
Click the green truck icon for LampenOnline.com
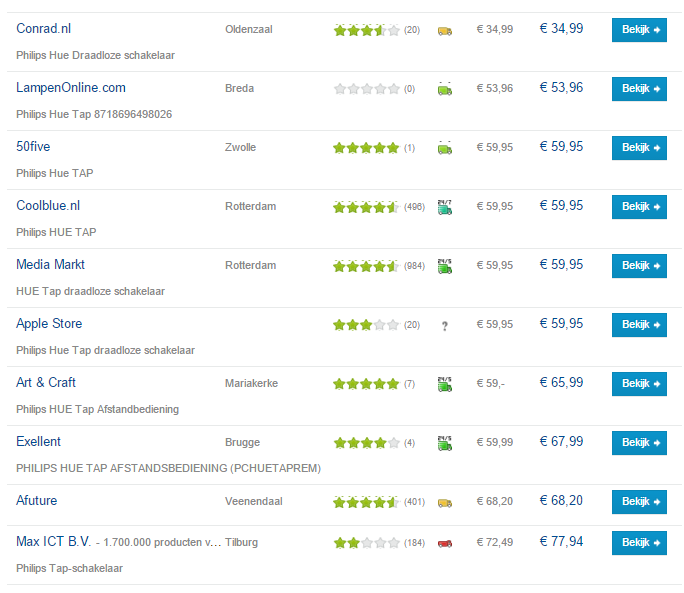pos(445,89)
